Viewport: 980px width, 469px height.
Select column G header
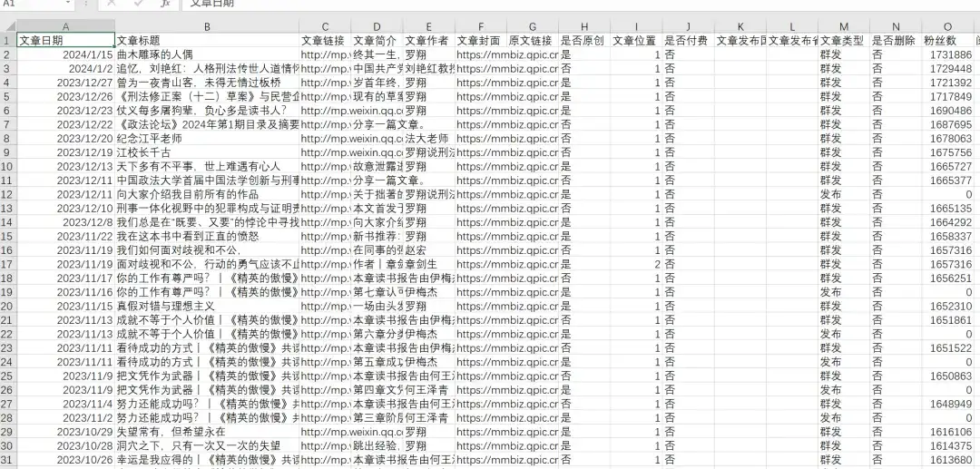(533, 27)
